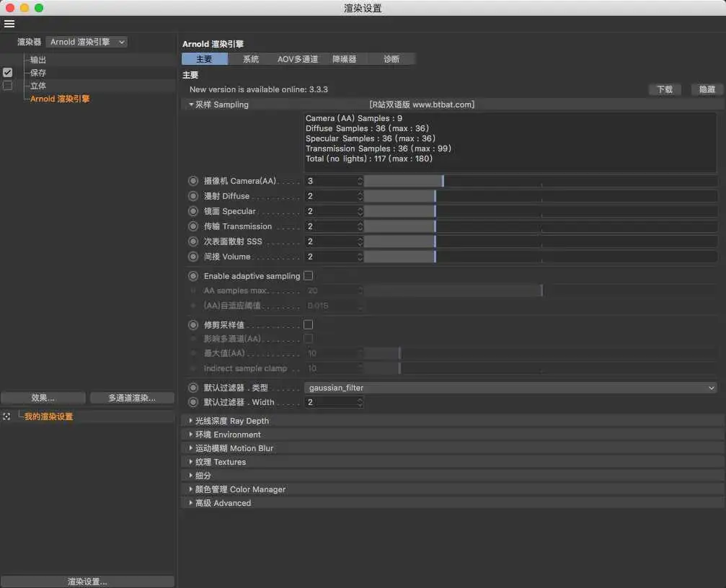Click the 默认过滤器.Width value field
The width and height of the screenshot is (726, 588).
[x=330, y=402]
